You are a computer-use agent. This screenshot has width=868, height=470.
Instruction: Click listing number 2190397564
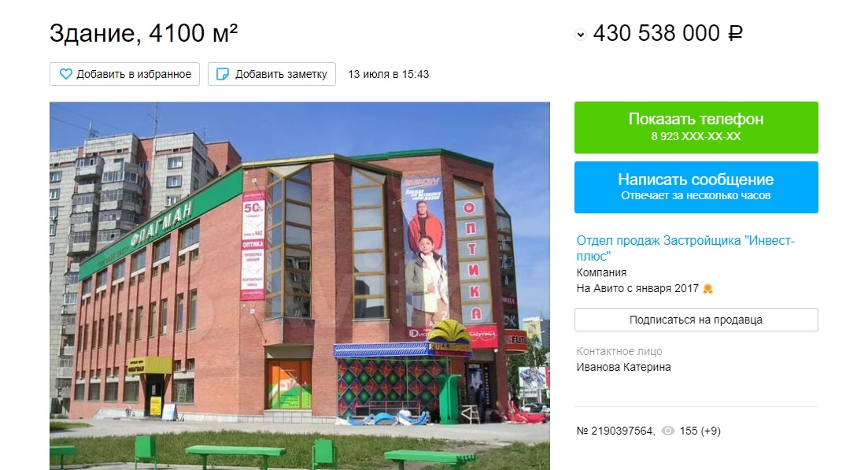pos(615,431)
